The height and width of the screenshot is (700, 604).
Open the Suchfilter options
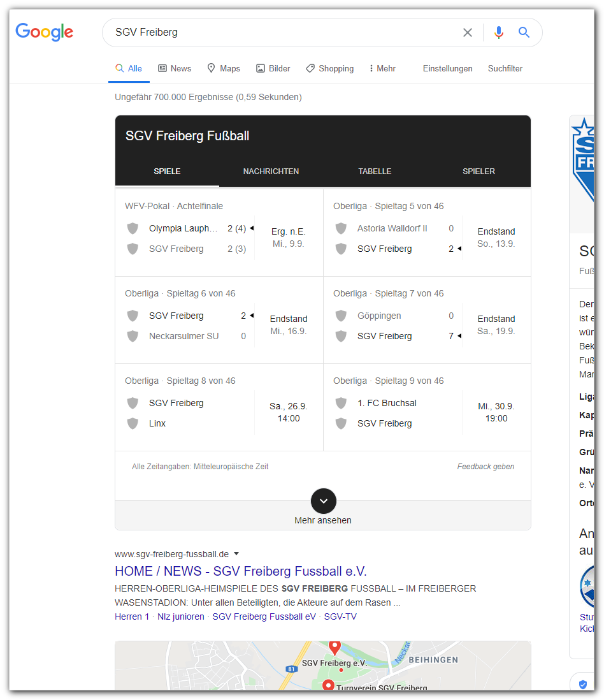(x=505, y=68)
